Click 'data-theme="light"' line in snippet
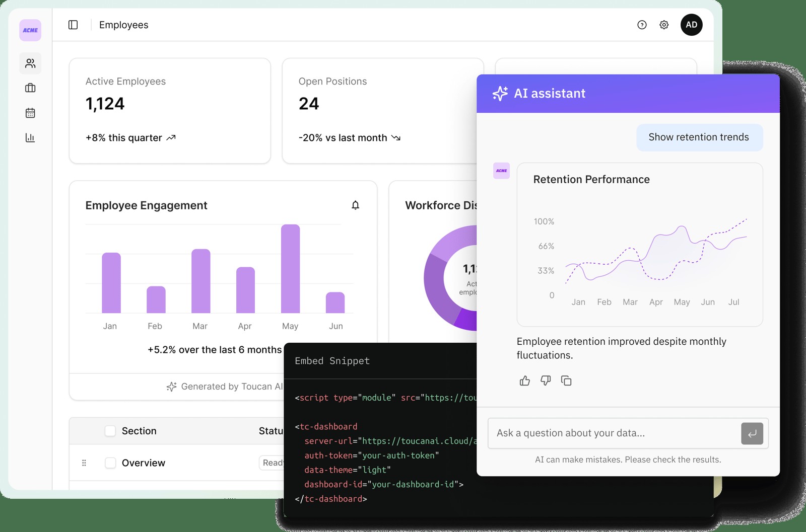Screen dimensions: 806x532 (348, 470)
